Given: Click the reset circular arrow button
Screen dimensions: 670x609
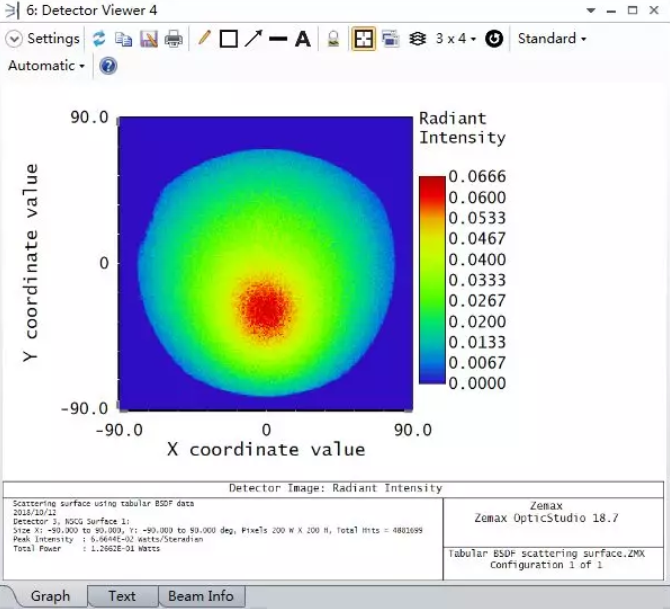Looking at the screenshot, I should tap(493, 39).
